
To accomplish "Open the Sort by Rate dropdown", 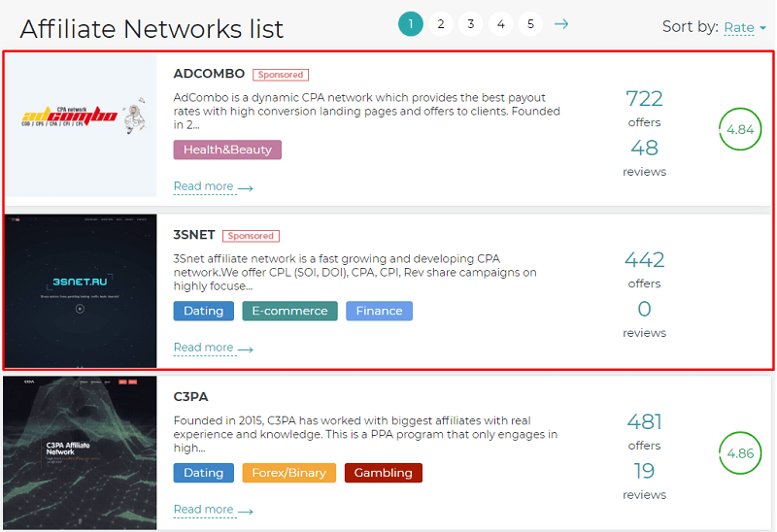I will click(x=745, y=27).
